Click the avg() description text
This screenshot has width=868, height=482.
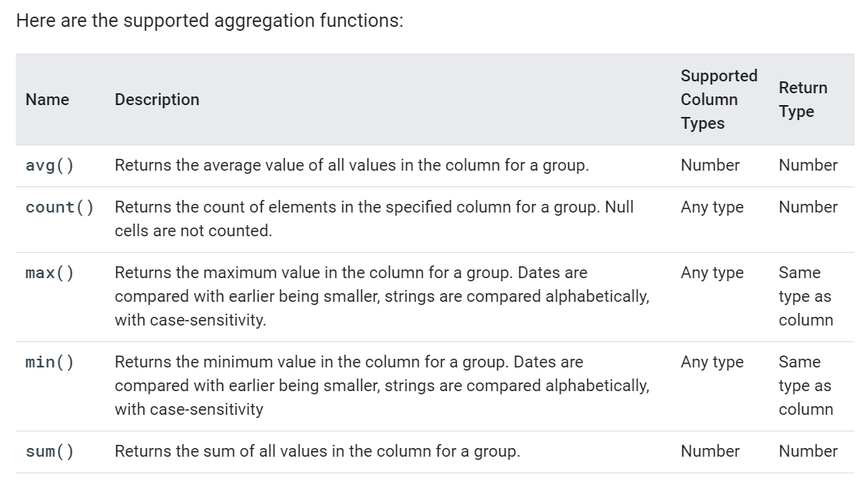point(351,166)
